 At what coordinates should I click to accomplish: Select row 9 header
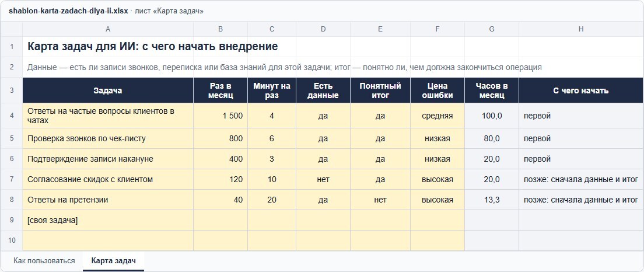pos(12,220)
